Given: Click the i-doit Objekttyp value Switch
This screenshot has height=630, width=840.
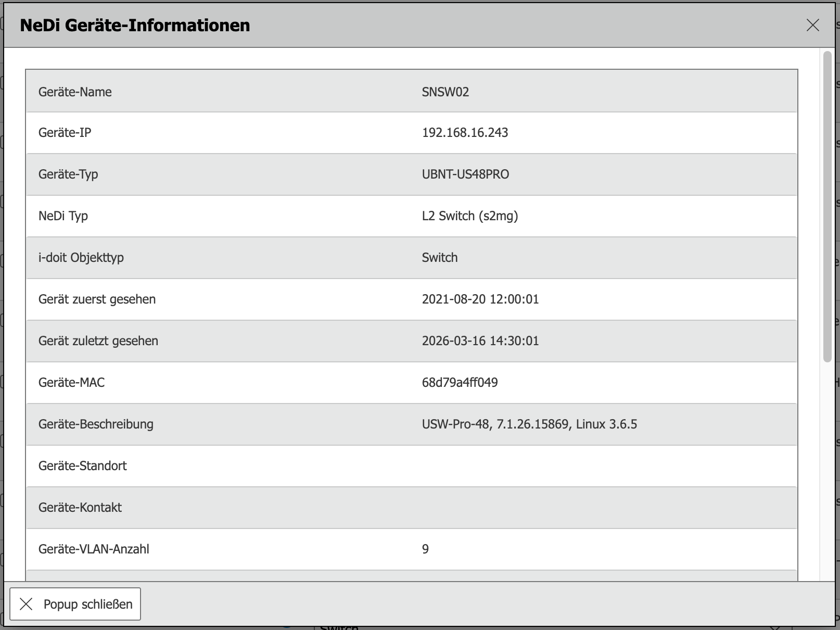Looking at the screenshot, I should click(439, 258).
